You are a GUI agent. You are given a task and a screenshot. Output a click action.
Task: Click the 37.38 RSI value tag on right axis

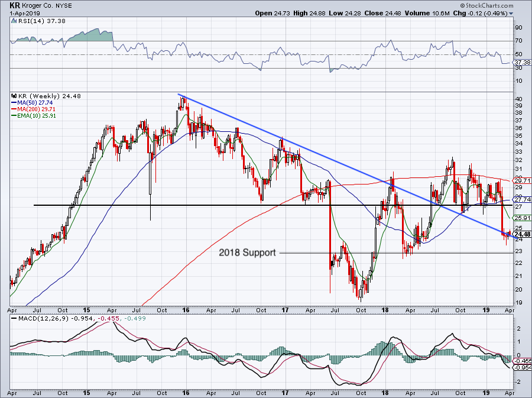pos(523,63)
